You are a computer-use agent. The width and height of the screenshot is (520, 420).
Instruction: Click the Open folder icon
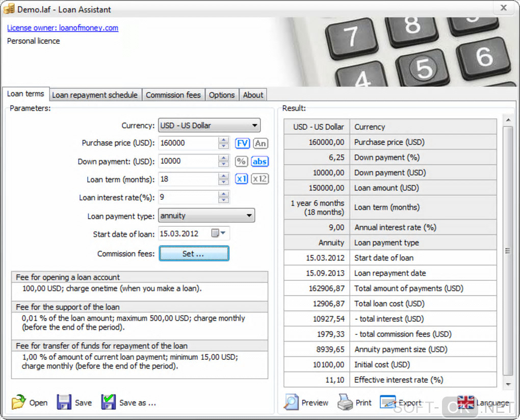(18, 402)
